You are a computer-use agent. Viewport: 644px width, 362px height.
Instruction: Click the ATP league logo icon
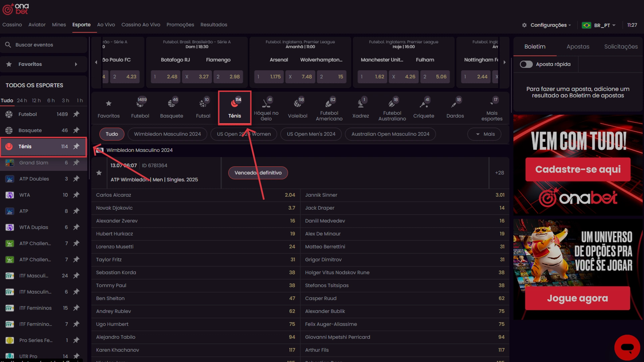click(x=10, y=211)
